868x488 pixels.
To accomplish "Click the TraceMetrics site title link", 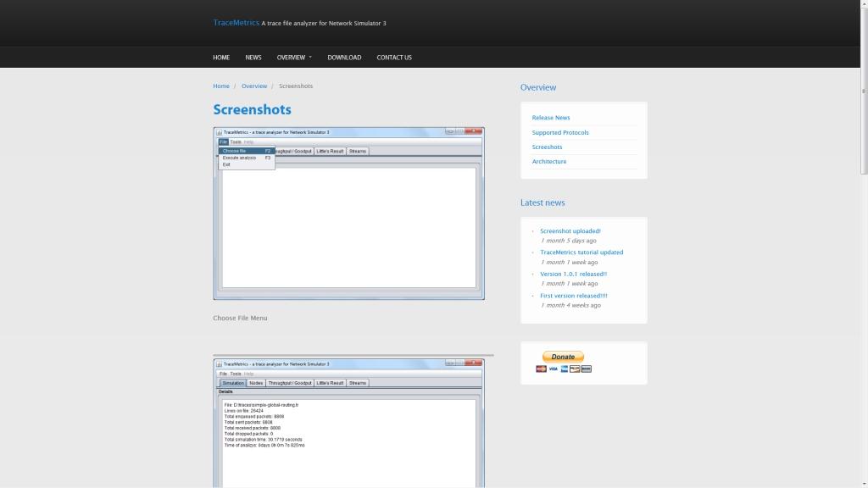I will point(236,23).
